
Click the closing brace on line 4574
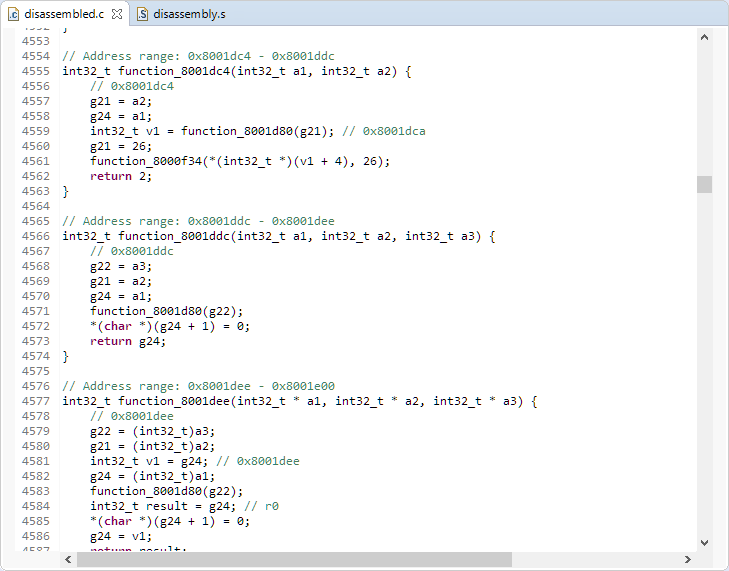pyautogui.click(x=66, y=356)
